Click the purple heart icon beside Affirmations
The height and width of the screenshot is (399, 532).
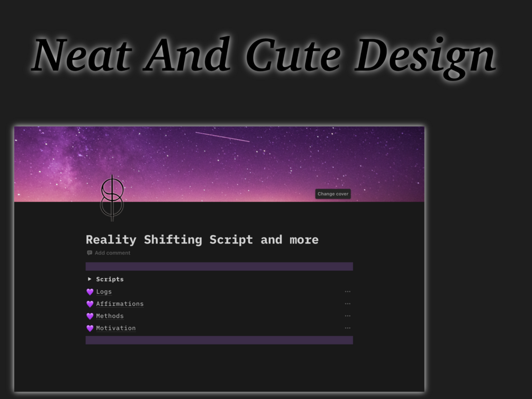(90, 304)
